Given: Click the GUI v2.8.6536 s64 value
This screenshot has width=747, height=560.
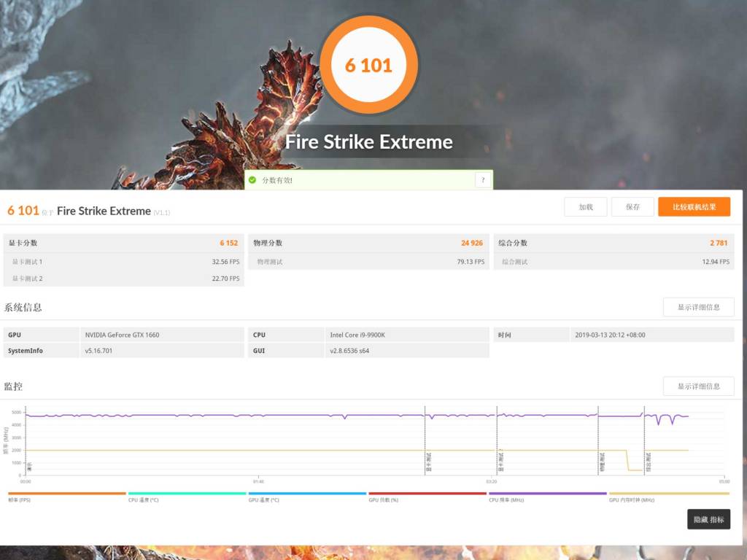Looking at the screenshot, I should [349, 351].
